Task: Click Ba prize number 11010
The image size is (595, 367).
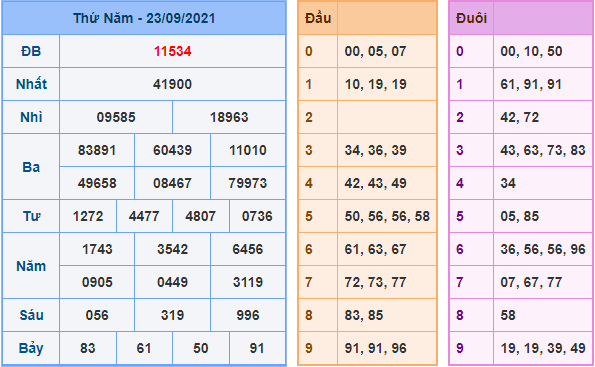Action: [x=248, y=150]
